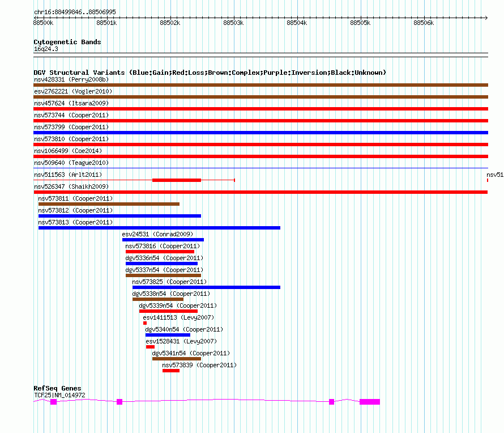Viewport: 504px width, 433px height.
Task: Click the 88502k ruler tick label
Action: pyautogui.click(x=170, y=23)
